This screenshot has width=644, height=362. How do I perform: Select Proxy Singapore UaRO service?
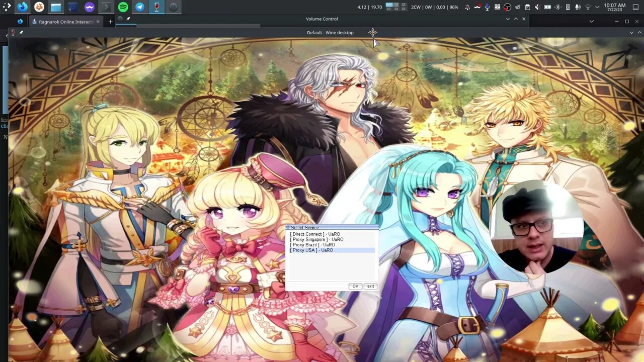click(x=332, y=239)
